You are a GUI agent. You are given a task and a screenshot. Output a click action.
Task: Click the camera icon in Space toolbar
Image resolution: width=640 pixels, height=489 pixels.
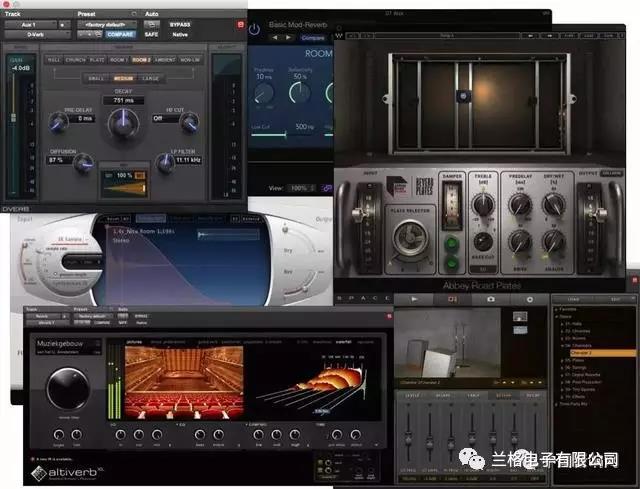click(x=491, y=299)
